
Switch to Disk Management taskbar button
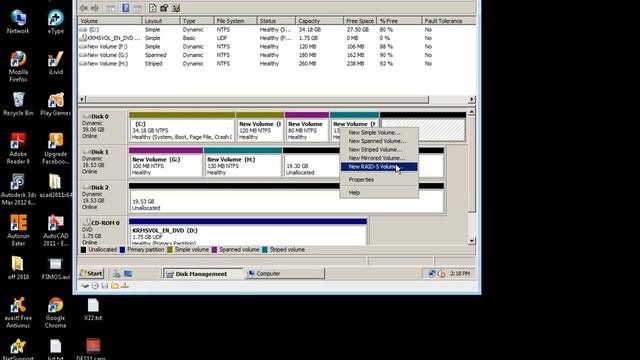click(202, 273)
